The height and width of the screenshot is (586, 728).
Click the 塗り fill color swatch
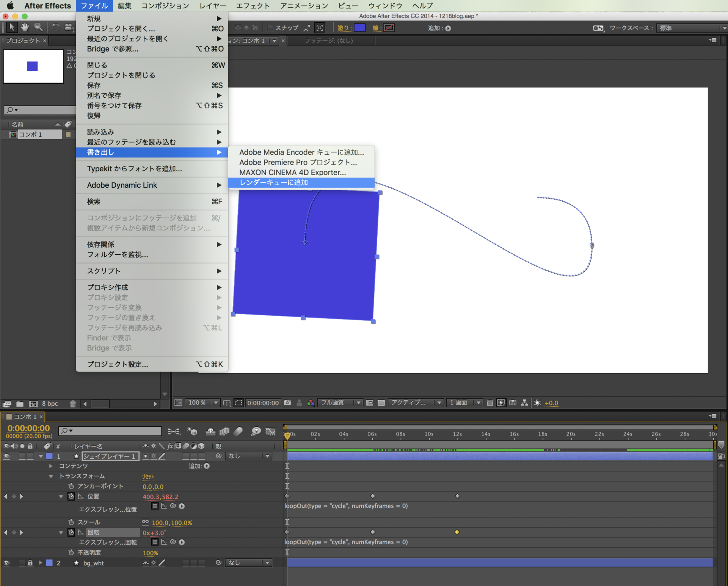click(359, 28)
